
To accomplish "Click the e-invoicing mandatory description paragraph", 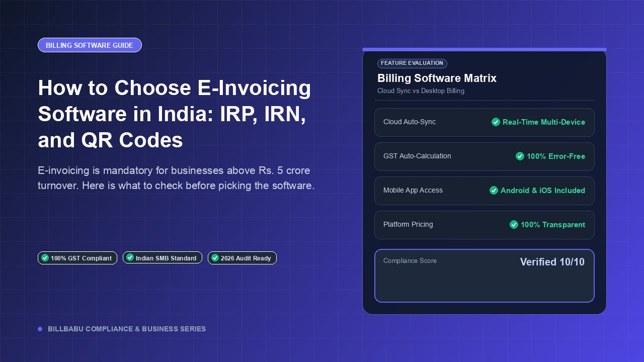I will (176, 178).
